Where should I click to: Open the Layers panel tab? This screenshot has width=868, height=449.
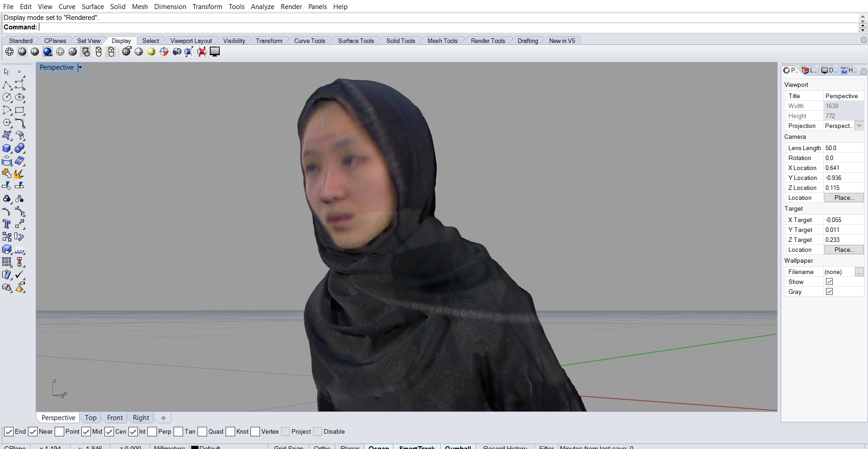pyautogui.click(x=809, y=71)
